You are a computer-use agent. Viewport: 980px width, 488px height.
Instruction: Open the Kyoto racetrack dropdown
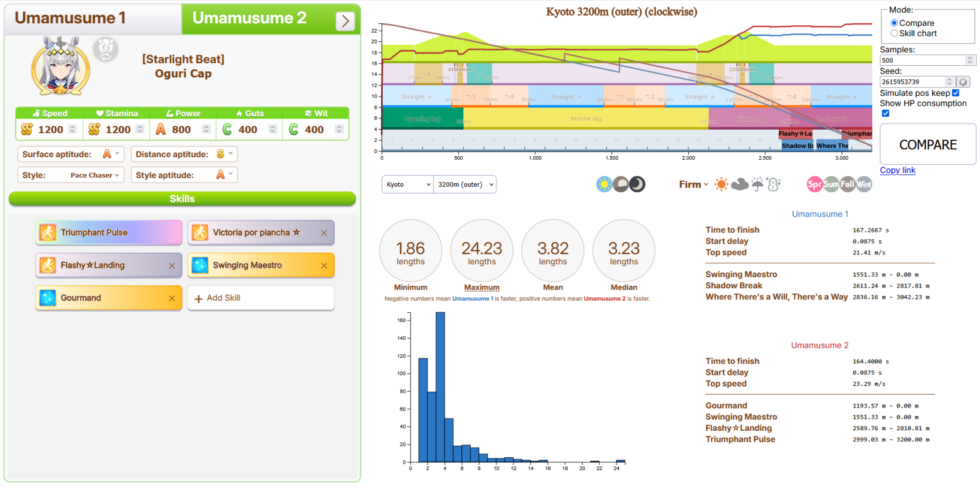(x=407, y=184)
